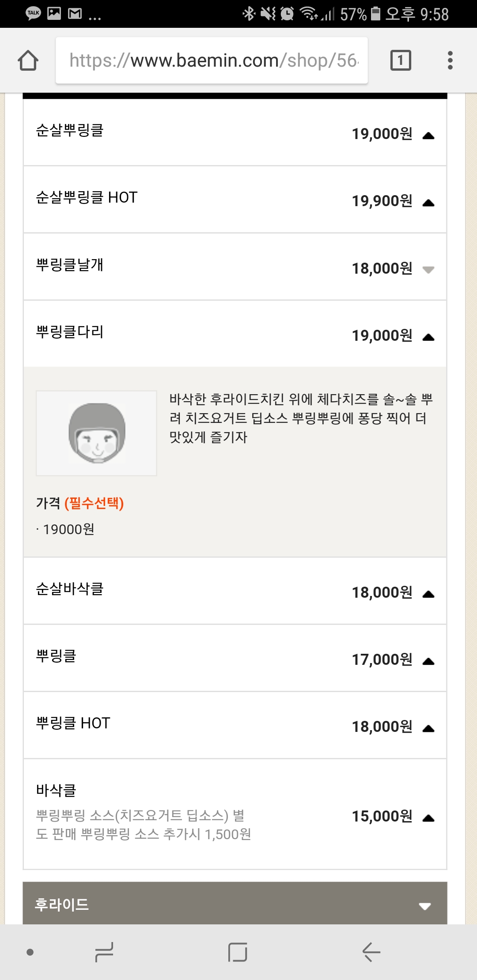Screen dimensions: 477x980
Task: Expand the 후라이드 category dropdown
Action: click(424, 906)
